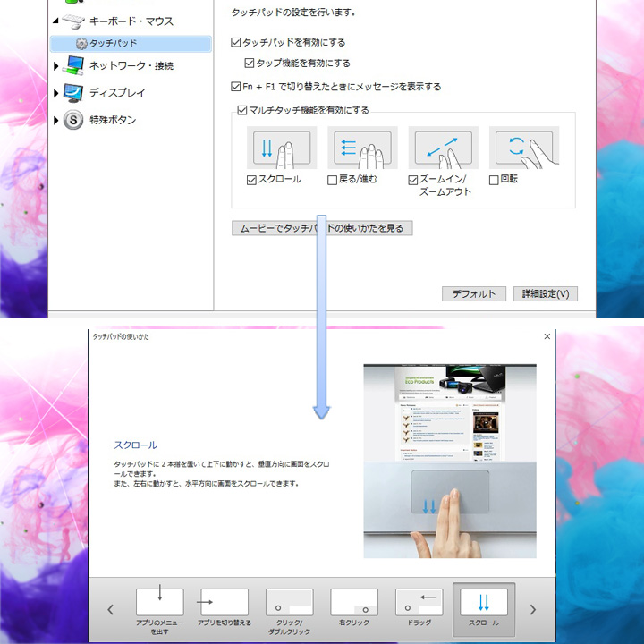Viewport: 644px width, 644px height.
Task: Open the ドラッグ gesture thumbnail
Action: point(419,602)
